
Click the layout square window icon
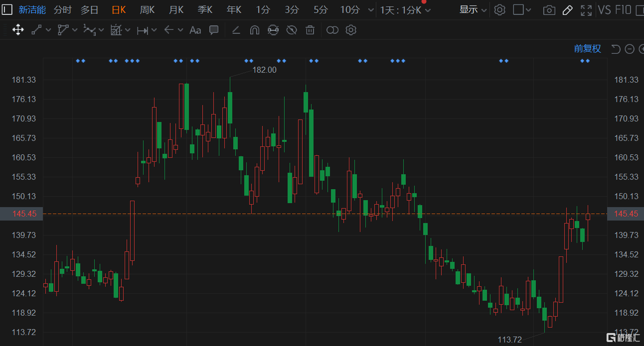pyautogui.click(x=518, y=9)
